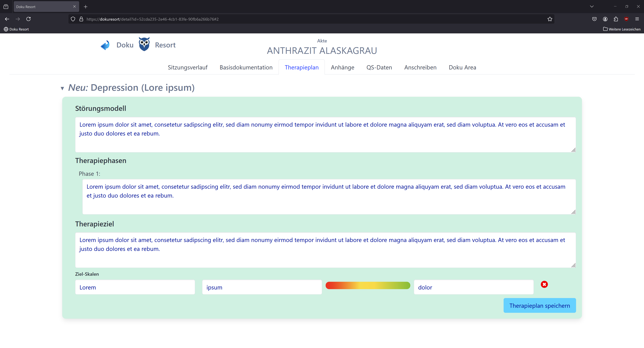Bookmark page with the star icon
The width and height of the screenshot is (644, 348).
click(550, 19)
